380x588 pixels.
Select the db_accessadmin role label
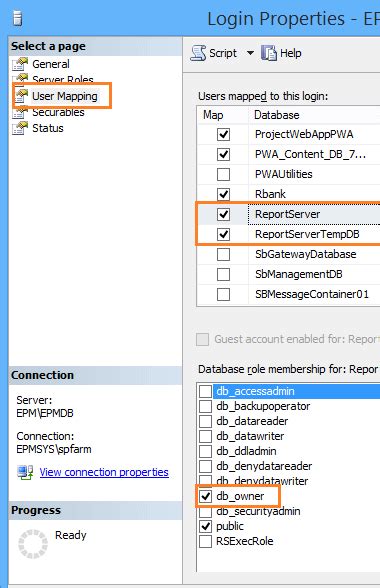point(255,391)
